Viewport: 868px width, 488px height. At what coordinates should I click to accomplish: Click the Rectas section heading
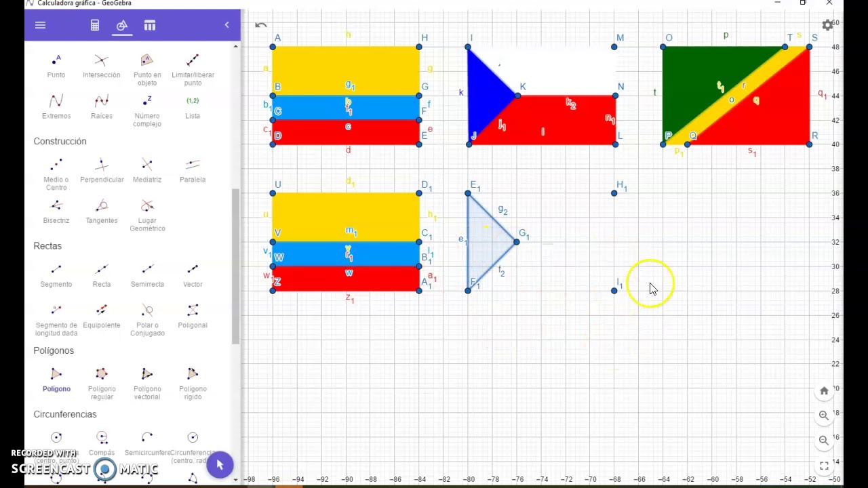(x=47, y=246)
